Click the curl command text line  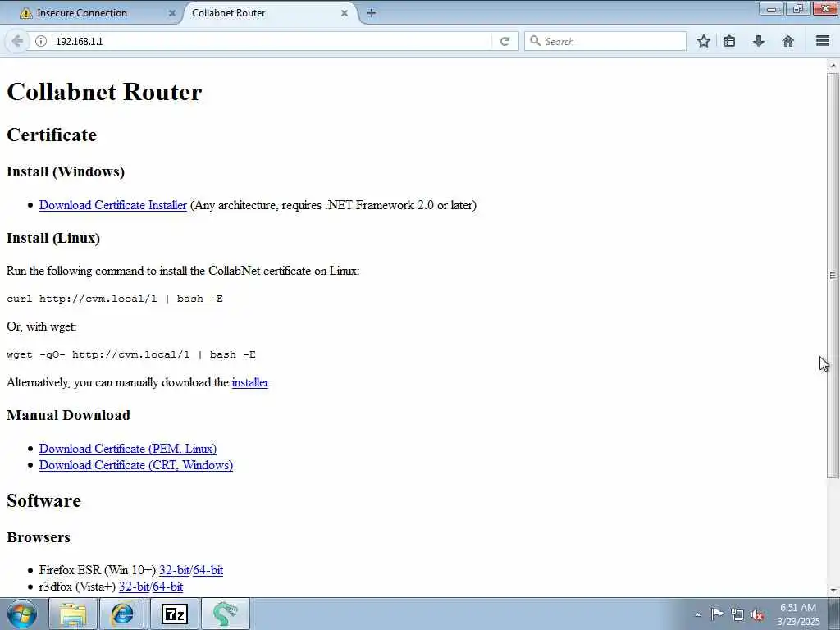point(115,299)
